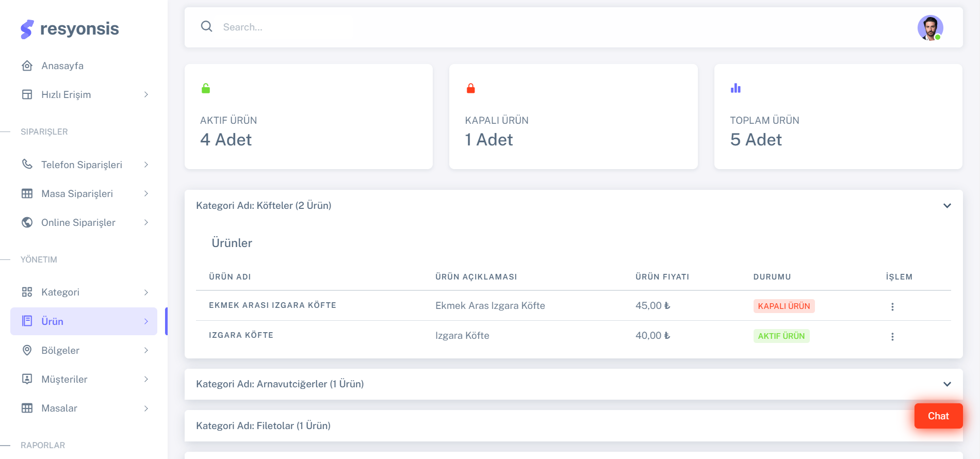Go to Anasayfa in the sidebar

[x=84, y=66]
